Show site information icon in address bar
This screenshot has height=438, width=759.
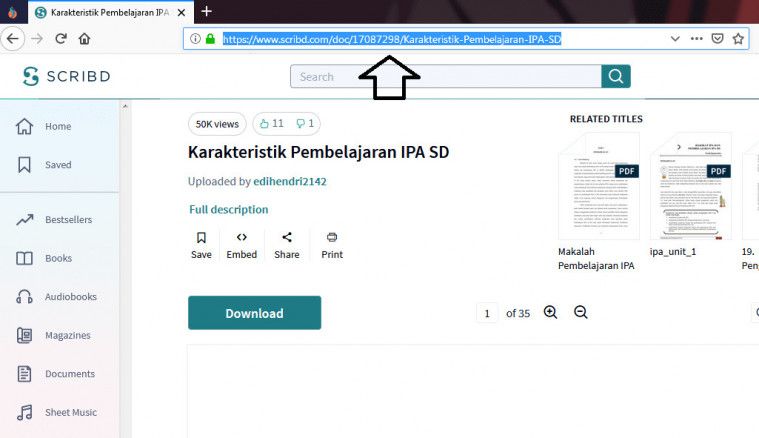coord(195,39)
